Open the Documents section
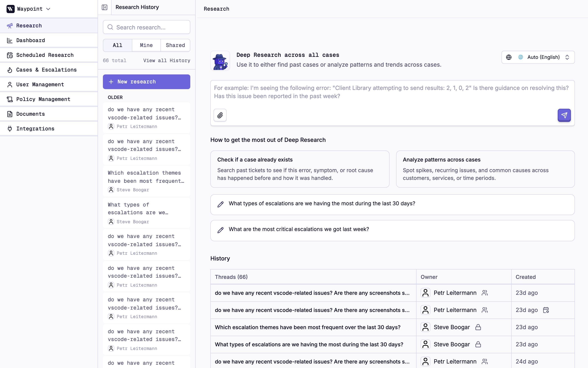The height and width of the screenshot is (368, 588). click(49, 114)
